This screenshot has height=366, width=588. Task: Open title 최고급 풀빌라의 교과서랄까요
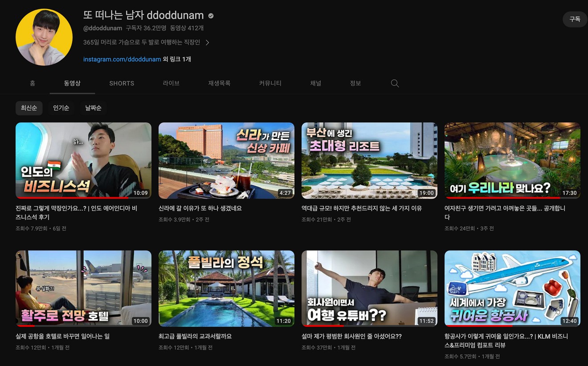[195, 336]
